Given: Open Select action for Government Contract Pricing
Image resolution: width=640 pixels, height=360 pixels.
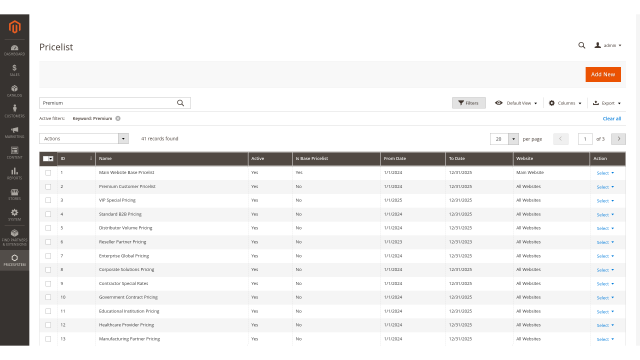Looking at the screenshot, I should [x=605, y=298].
